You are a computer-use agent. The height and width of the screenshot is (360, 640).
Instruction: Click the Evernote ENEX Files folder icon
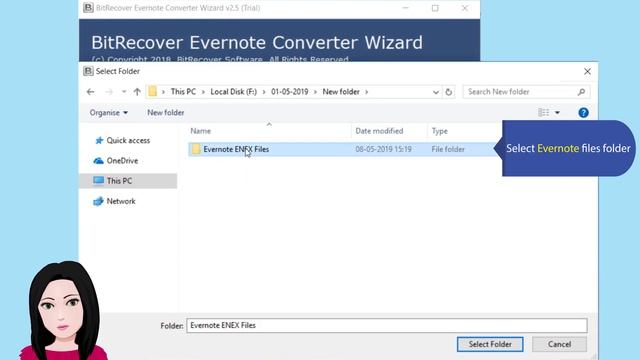tap(196, 149)
